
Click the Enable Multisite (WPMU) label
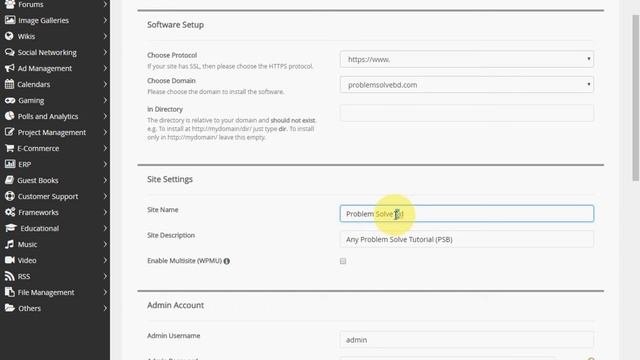click(x=184, y=261)
